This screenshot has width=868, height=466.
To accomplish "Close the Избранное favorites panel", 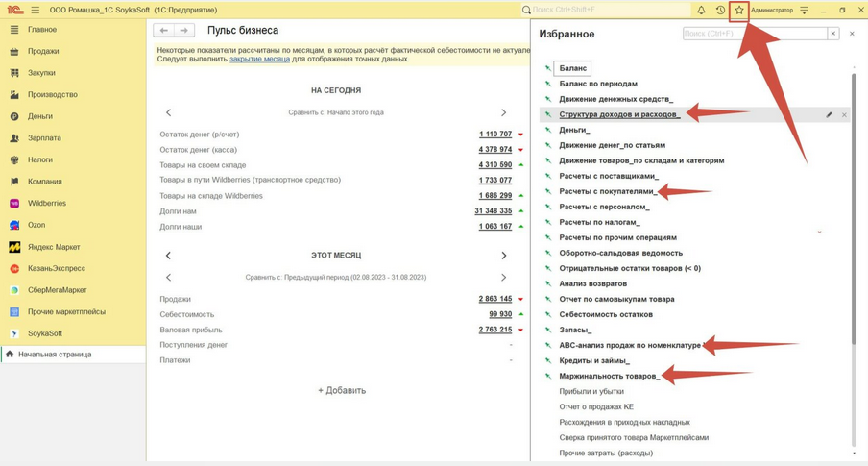I will point(852,34).
